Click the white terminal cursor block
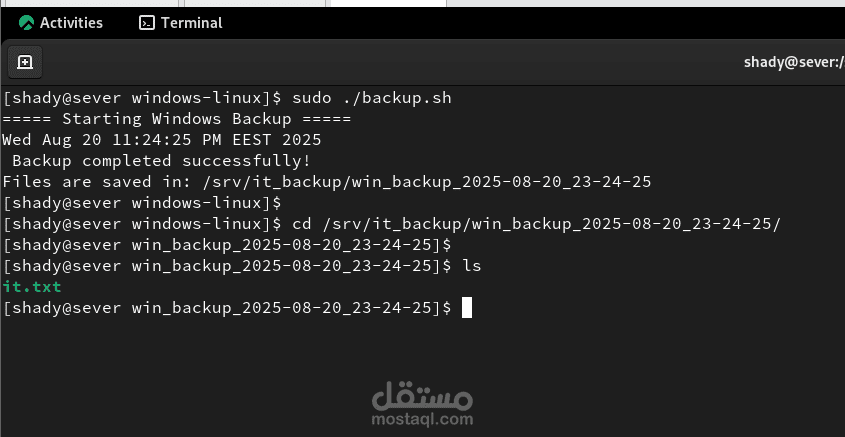The width and height of the screenshot is (845, 437). pos(466,308)
